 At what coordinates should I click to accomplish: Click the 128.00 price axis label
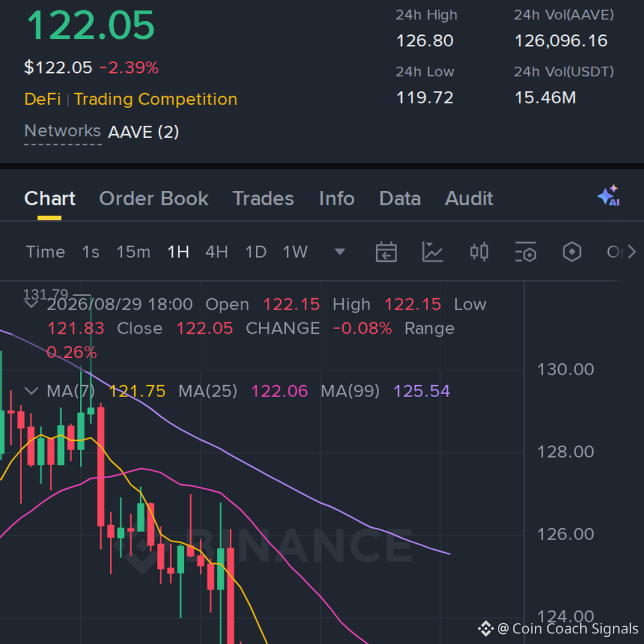coord(565,452)
